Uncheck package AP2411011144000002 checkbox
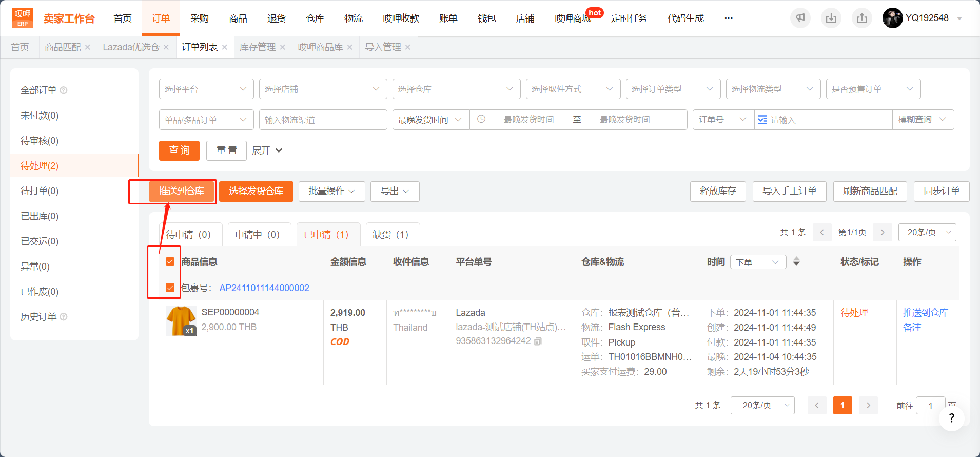 [x=170, y=288]
